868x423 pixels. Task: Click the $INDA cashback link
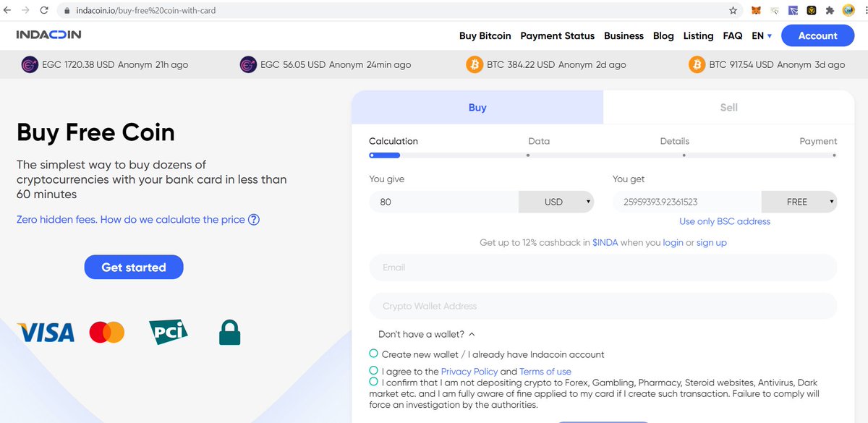point(605,243)
